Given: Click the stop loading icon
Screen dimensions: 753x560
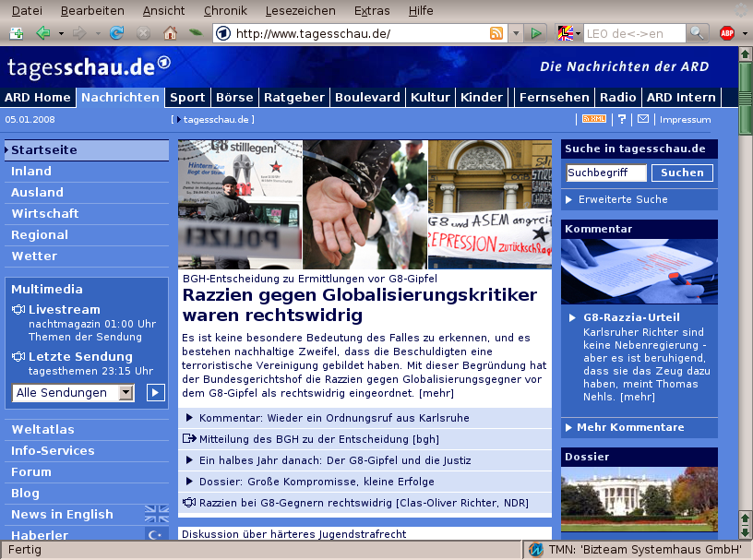Looking at the screenshot, I should coord(143,33).
